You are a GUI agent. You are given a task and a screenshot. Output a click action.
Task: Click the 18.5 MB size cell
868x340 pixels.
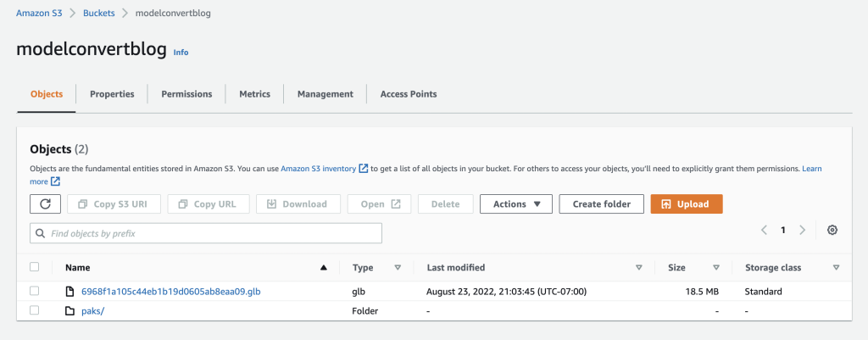(x=701, y=292)
